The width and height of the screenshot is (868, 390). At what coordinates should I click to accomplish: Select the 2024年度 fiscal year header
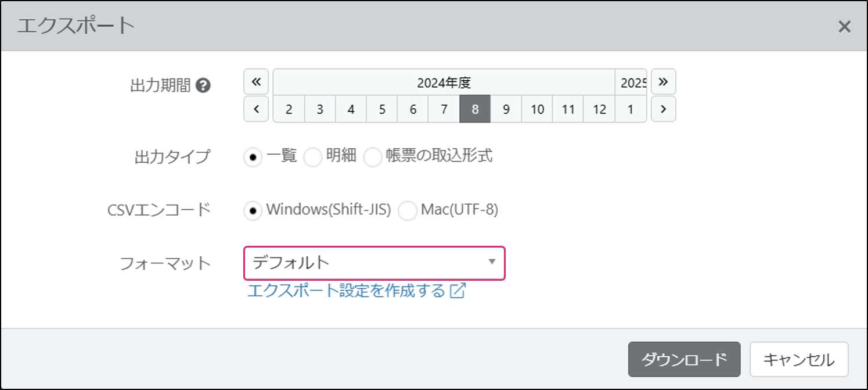click(x=444, y=83)
